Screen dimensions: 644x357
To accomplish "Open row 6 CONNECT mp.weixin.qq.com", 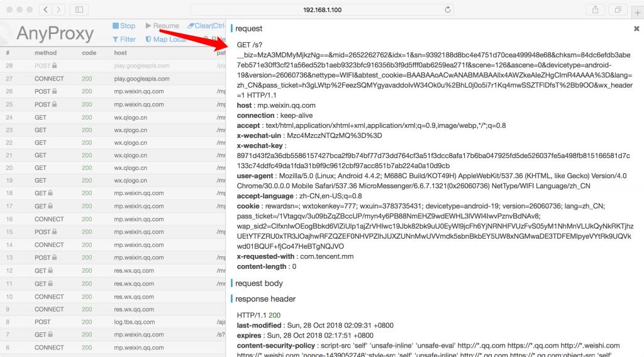I will point(113,348).
